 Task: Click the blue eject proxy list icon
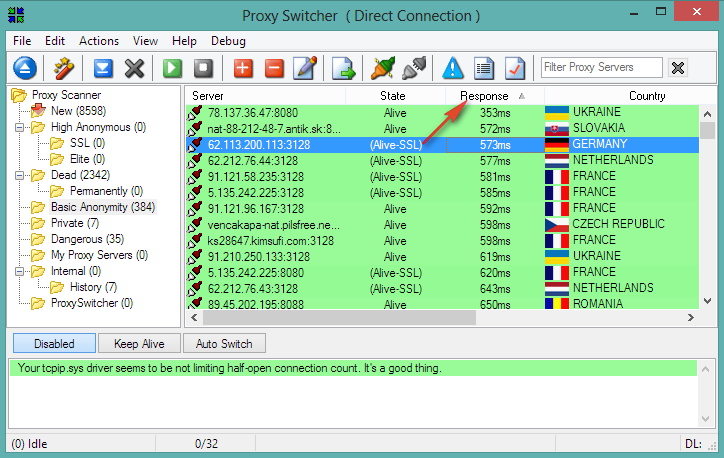[x=24, y=68]
